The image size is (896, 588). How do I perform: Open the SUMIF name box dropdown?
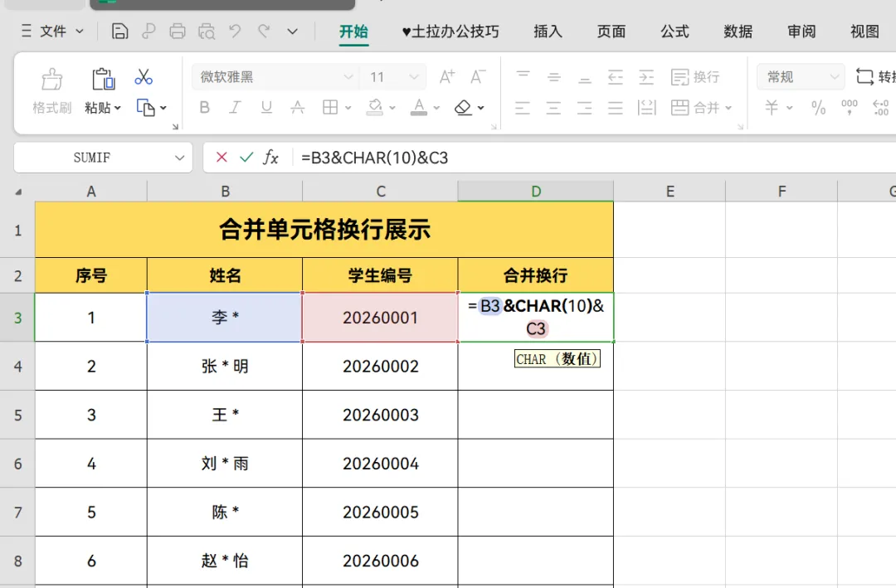[179, 158]
